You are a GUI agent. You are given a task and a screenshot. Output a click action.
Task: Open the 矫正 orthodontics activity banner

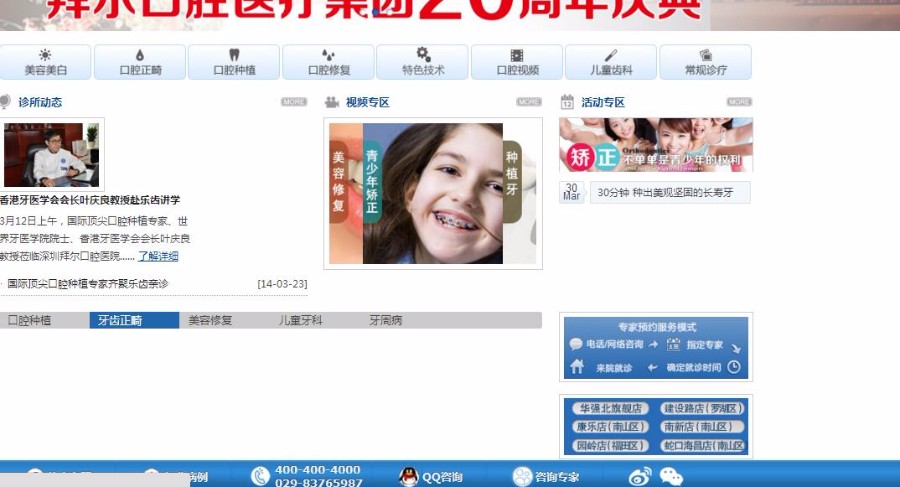(656, 145)
